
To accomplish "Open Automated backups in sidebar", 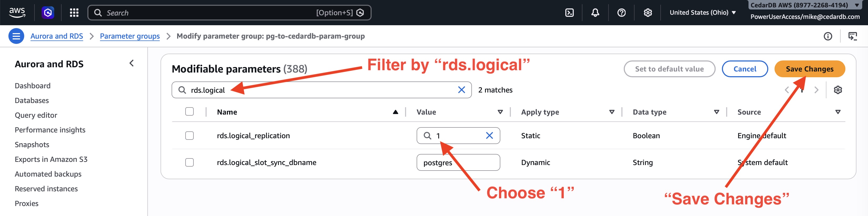I will coord(48,174).
